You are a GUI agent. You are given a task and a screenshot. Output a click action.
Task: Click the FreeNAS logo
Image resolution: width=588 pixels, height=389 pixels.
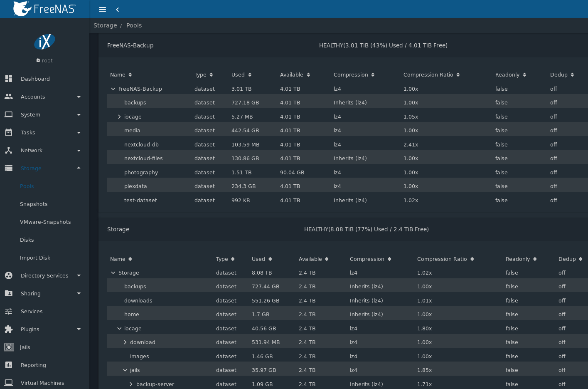[x=44, y=9]
